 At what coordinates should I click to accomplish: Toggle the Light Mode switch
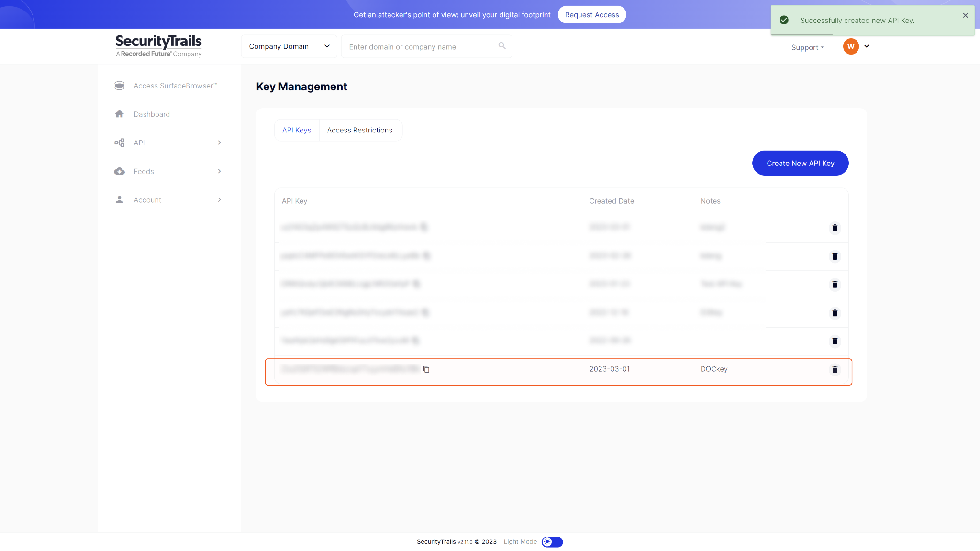[552, 542]
